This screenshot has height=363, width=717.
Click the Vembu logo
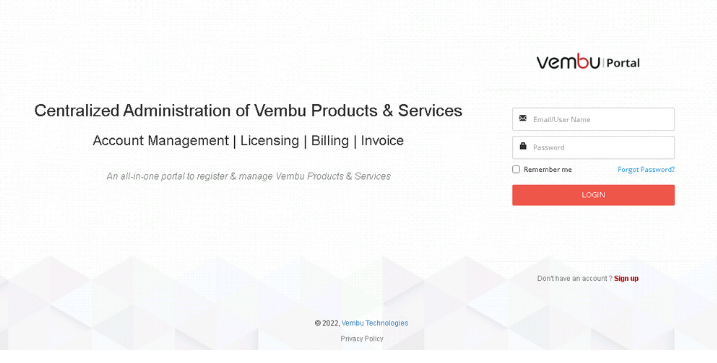[x=568, y=61]
